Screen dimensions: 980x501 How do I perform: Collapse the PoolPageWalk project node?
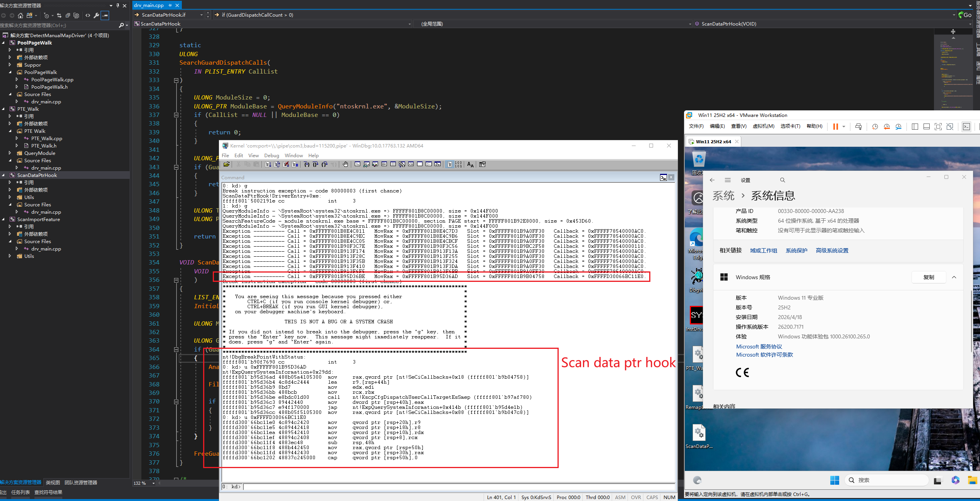point(3,43)
